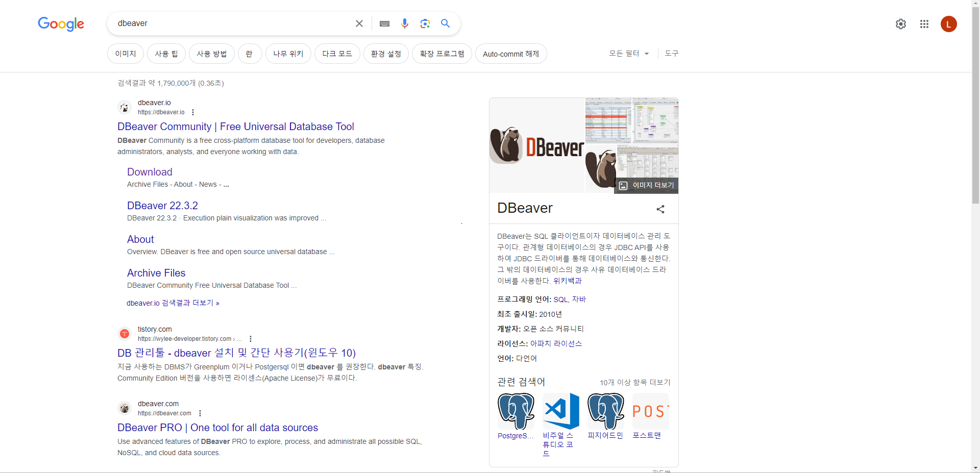
Task: Open the 피지어드민 related search icon
Action: coord(606,411)
